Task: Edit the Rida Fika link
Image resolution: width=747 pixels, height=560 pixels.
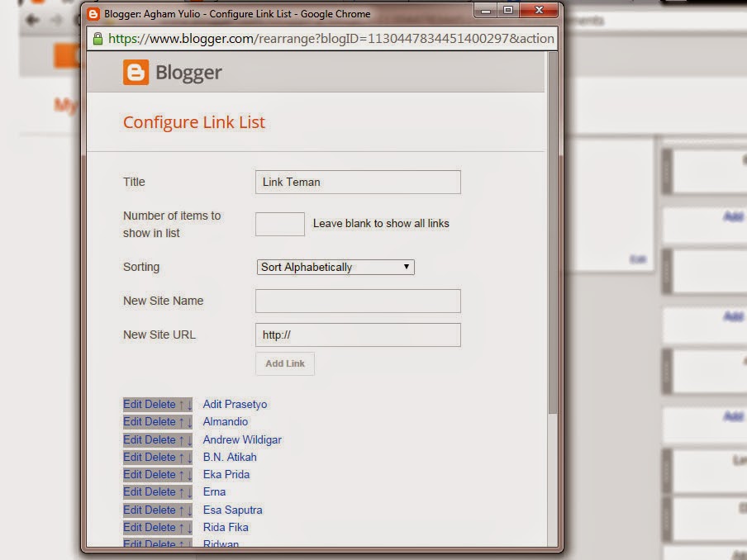Action: [x=132, y=527]
